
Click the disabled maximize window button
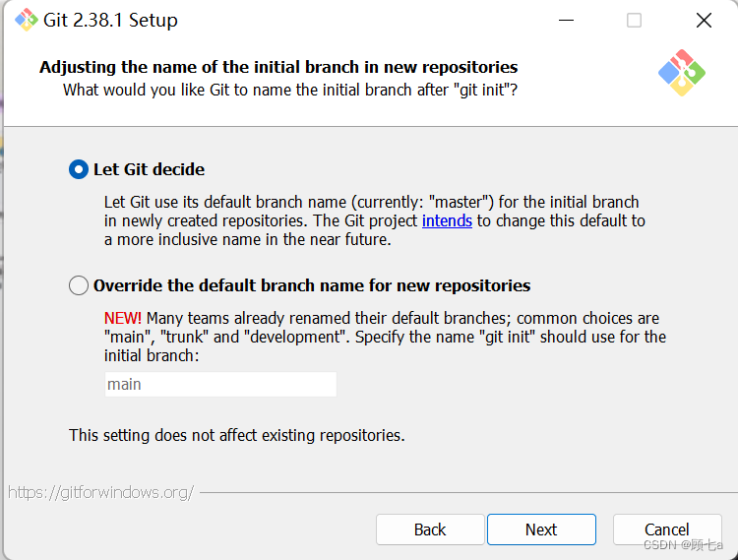(634, 21)
